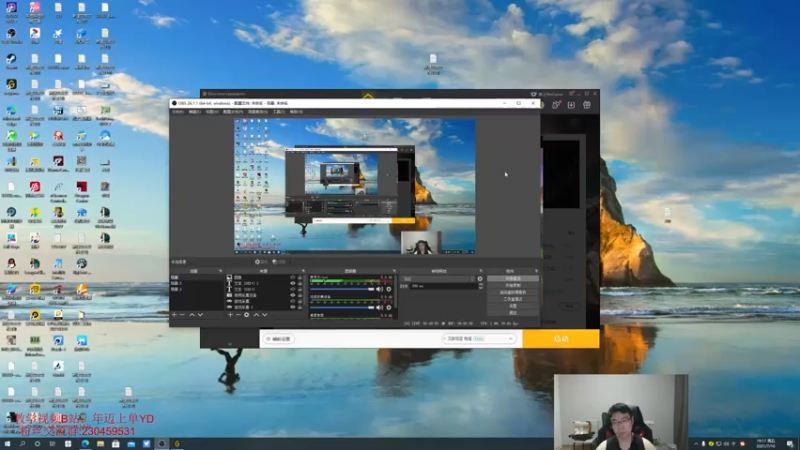Toggle padlock of last source row
Viewport: 800px width, 450px height.
pyautogui.click(x=299, y=307)
